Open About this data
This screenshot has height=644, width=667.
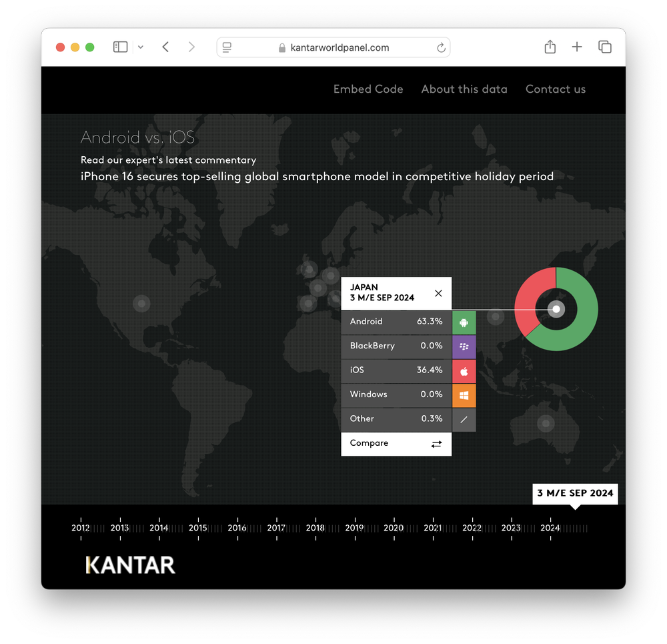464,89
